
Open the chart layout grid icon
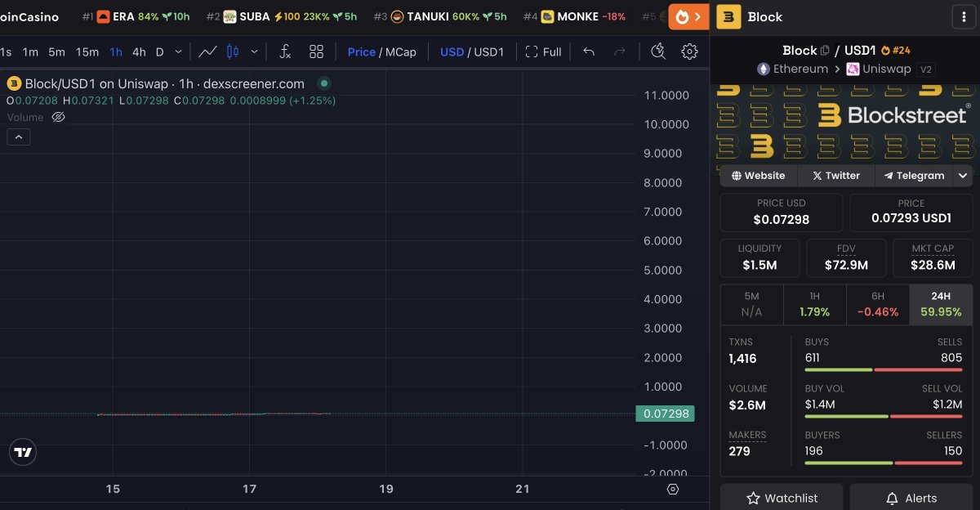(317, 51)
